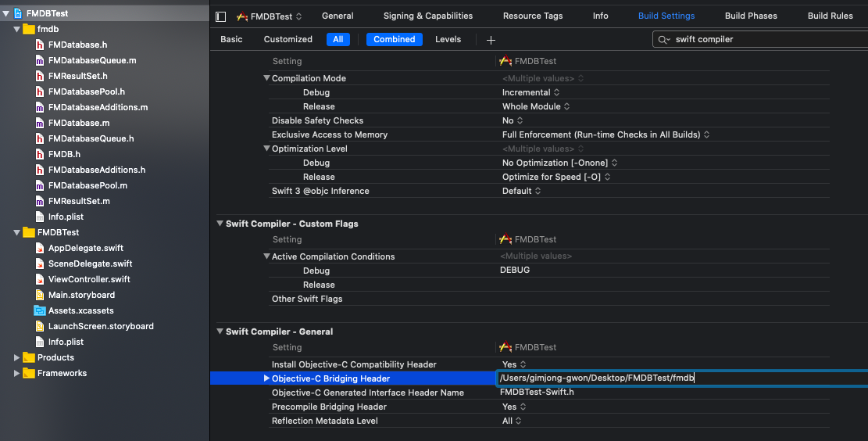Image resolution: width=868 pixels, height=441 pixels.
Task: Select the FMDatabaseAdditions.m file icon
Action: [x=40, y=107]
